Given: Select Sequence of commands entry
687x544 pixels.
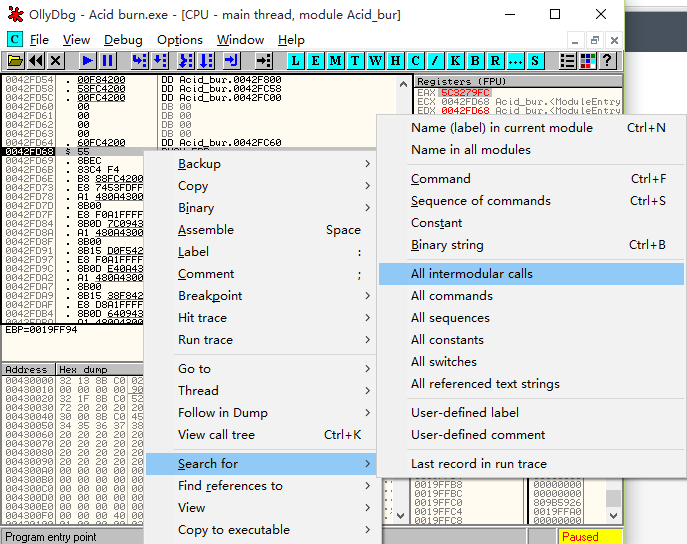Looking at the screenshot, I should [x=531, y=201].
